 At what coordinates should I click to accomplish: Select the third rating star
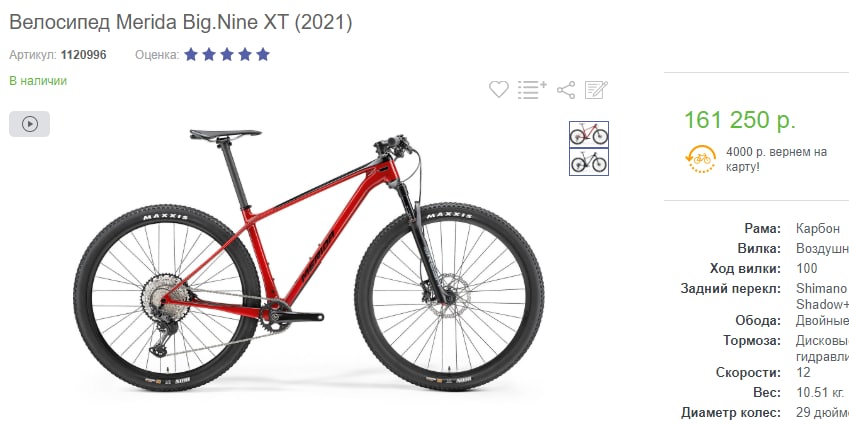click(227, 54)
